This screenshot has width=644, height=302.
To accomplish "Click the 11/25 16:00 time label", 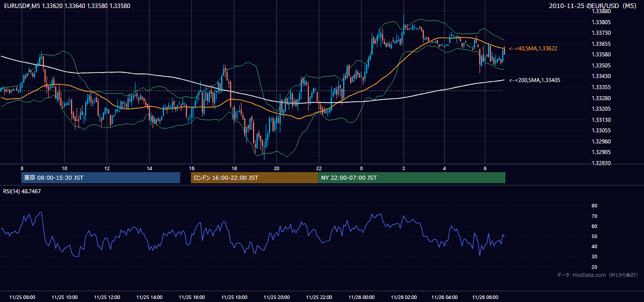I will pyautogui.click(x=191, y=297).
